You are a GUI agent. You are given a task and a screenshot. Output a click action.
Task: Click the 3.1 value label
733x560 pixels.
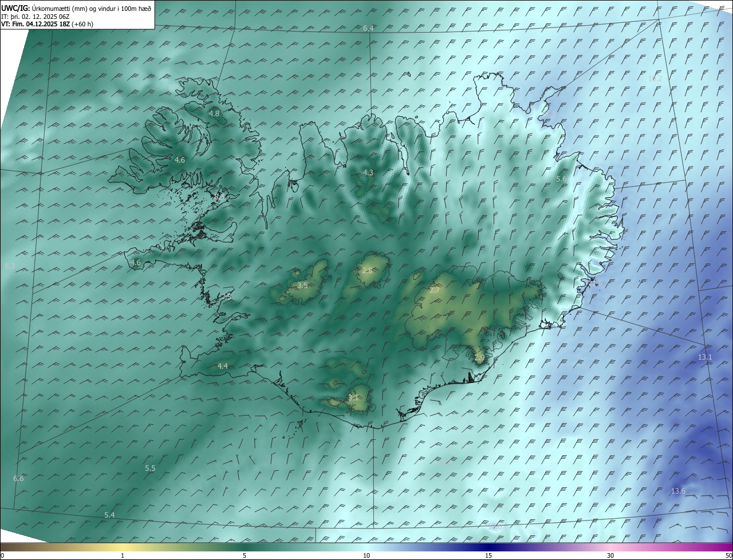(353, 398)
